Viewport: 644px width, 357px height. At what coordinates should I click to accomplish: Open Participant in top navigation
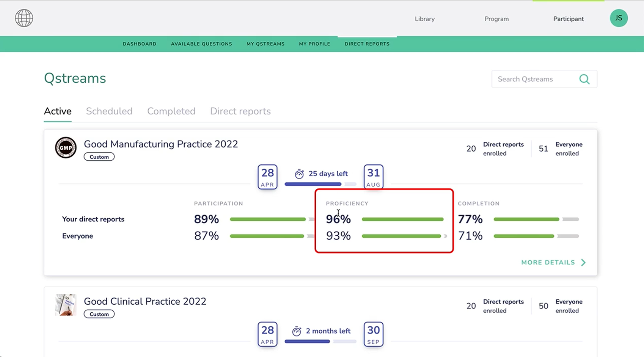click(568, 19)
